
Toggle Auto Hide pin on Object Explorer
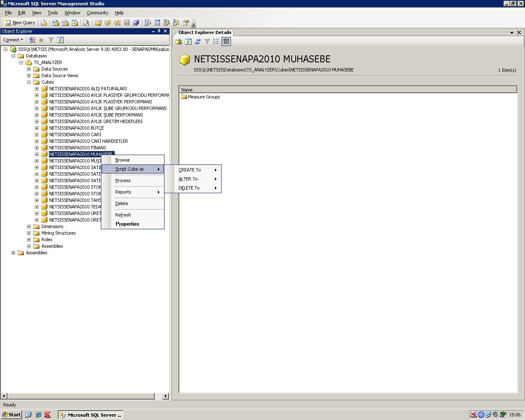pos(159,31)
